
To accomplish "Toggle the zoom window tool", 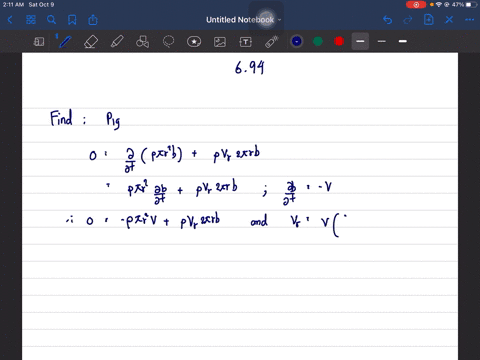I will [39, 42].
